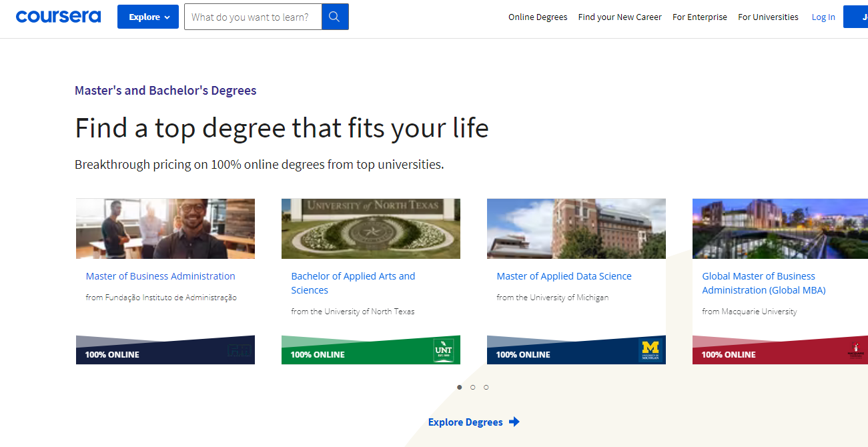This screenshot has width=868, height=447.
Task: Select the first carousel page dot
Action: (x=460, y=387)
